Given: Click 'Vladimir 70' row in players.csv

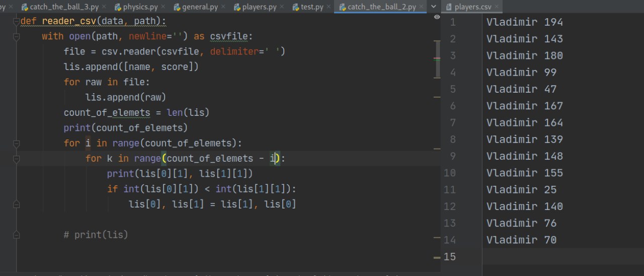Looking at the screenshot, I should click(522, 240).
